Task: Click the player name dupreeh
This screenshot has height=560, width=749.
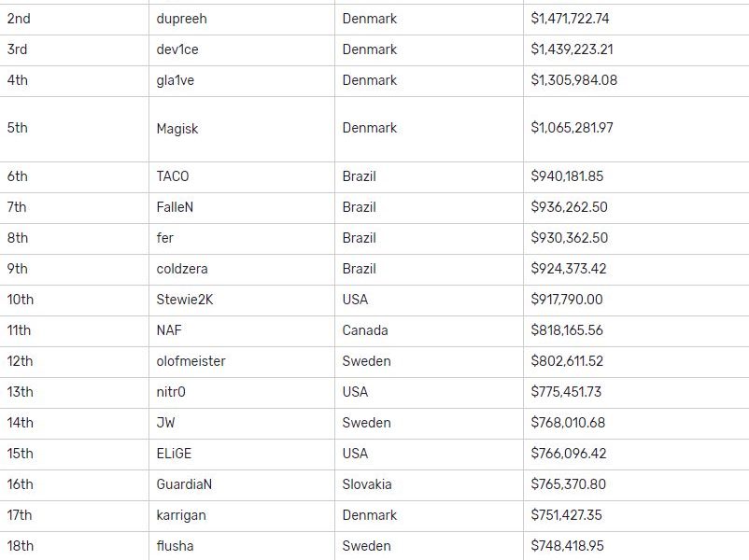Action: (182, 19)
